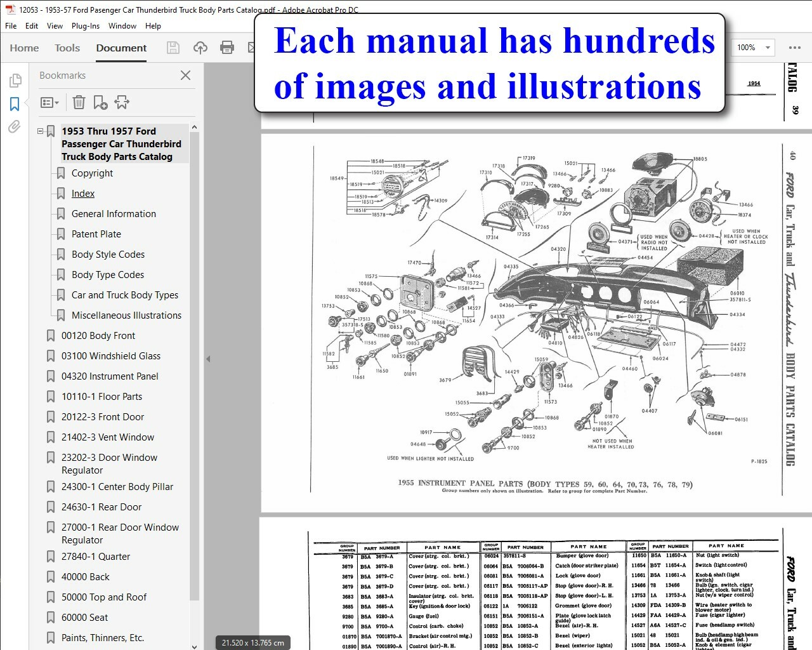Click the Save file icon
Image resolution: width=812 pixels, height=650 pixels.
pos(173,48)
